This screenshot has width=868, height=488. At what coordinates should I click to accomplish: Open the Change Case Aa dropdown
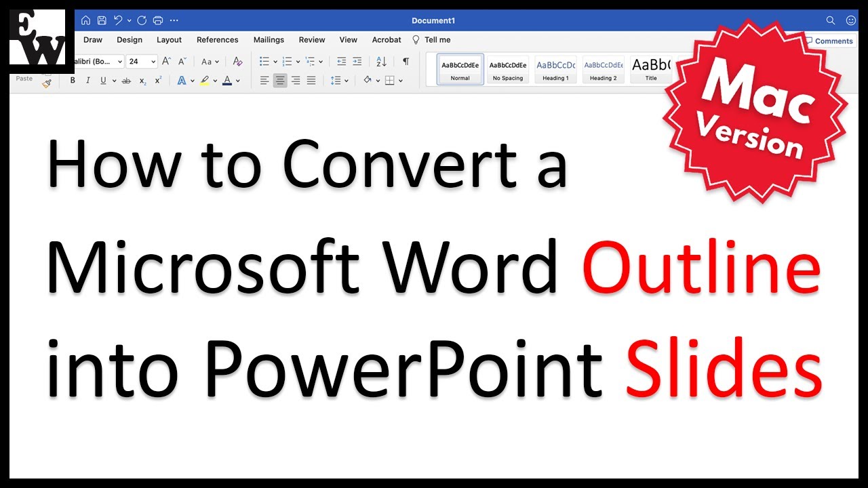pyautogui.click(x=210, y=62)
